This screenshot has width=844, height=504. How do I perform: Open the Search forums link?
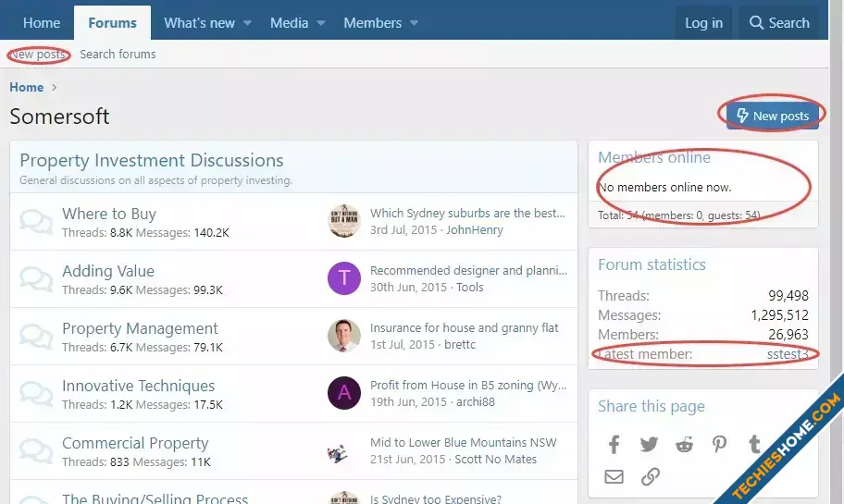pyautogui.click(x=118, y=55)
